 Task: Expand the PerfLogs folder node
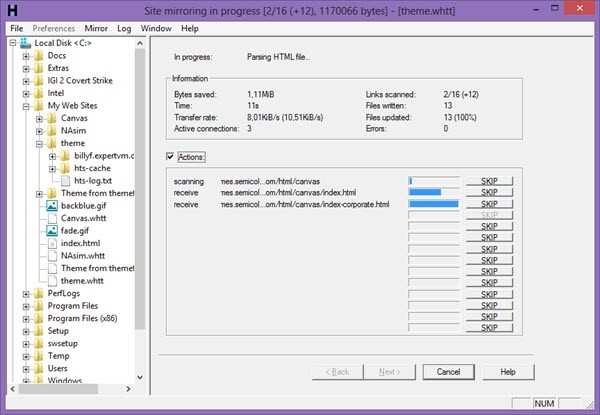coord(26,294)
